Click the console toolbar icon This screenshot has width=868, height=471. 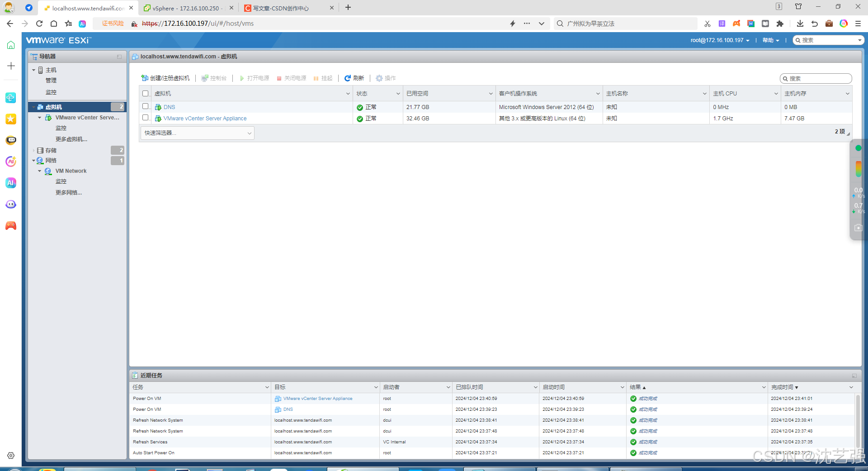click(x=205, y=78)
